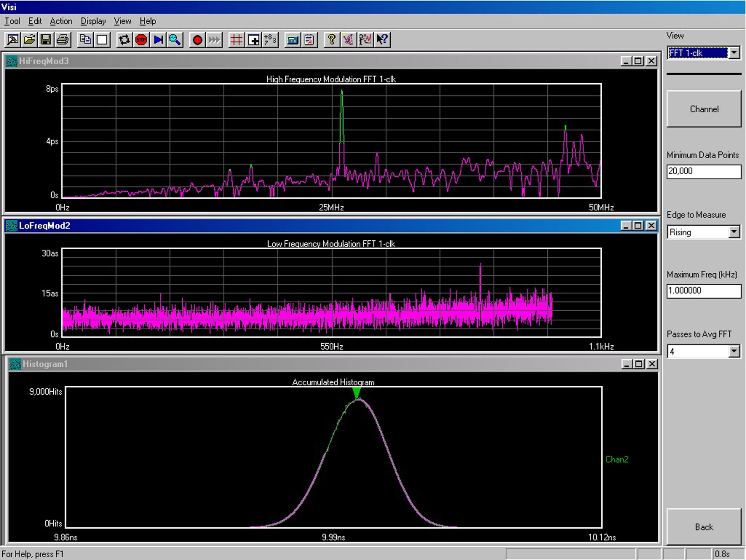Screen dimensions: 746x560
Task: Click the 9,000Hits axis label
Action: (45, 392)
